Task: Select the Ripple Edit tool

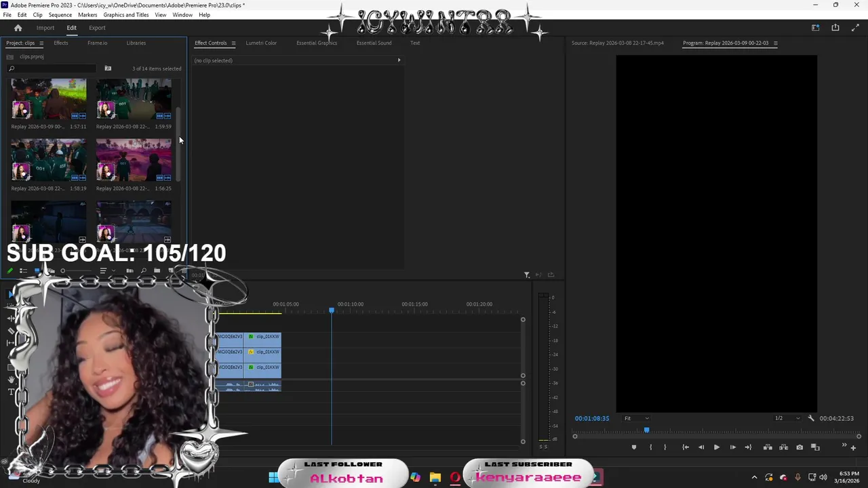Action: pos(12,319)
